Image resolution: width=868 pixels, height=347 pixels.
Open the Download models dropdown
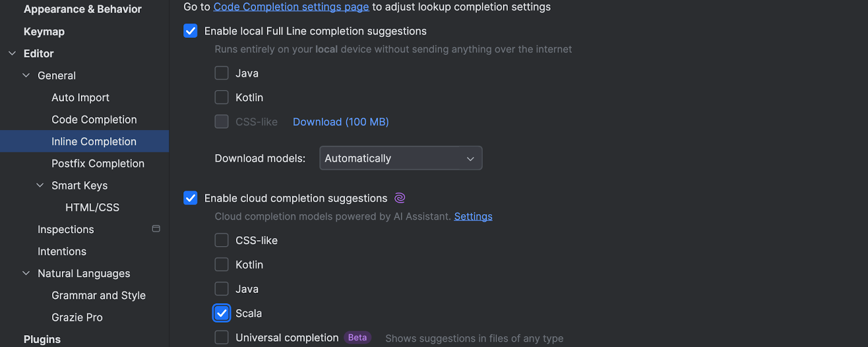401,158
